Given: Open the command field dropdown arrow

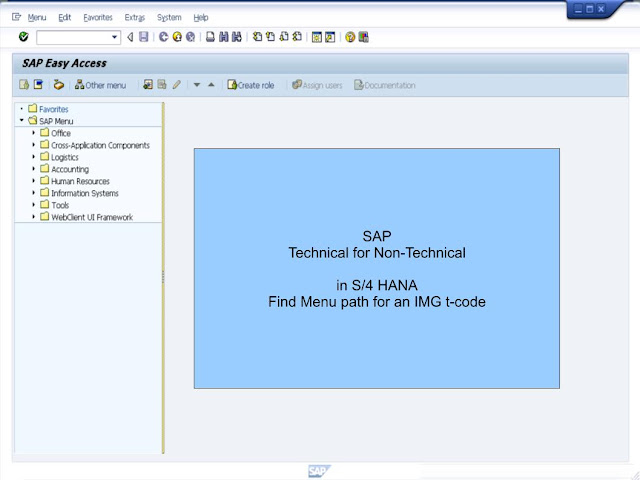Looking at the screenshot, I should tap(115, 37).
